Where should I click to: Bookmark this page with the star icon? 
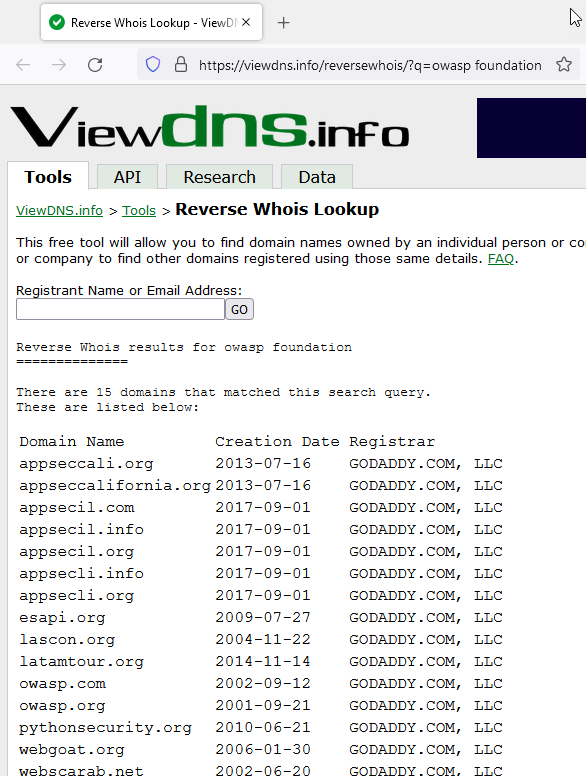coord(564,64)
